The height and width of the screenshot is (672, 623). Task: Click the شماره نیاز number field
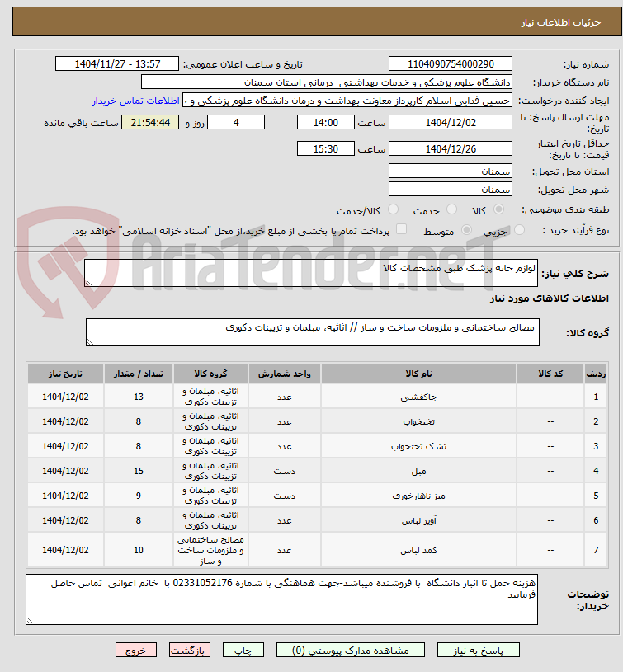click(451, 63)
